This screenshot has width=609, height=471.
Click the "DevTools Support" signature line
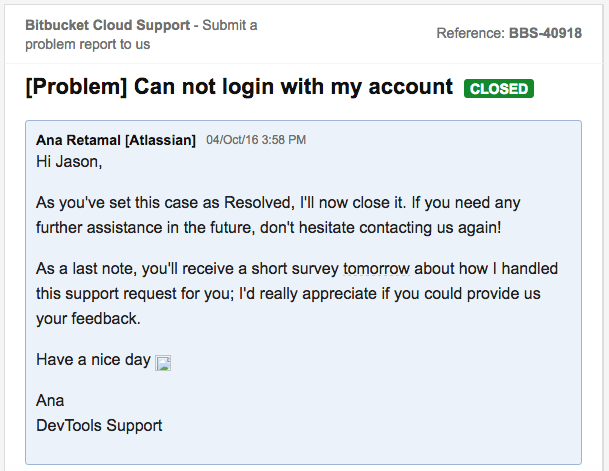[x=99, y=425]
